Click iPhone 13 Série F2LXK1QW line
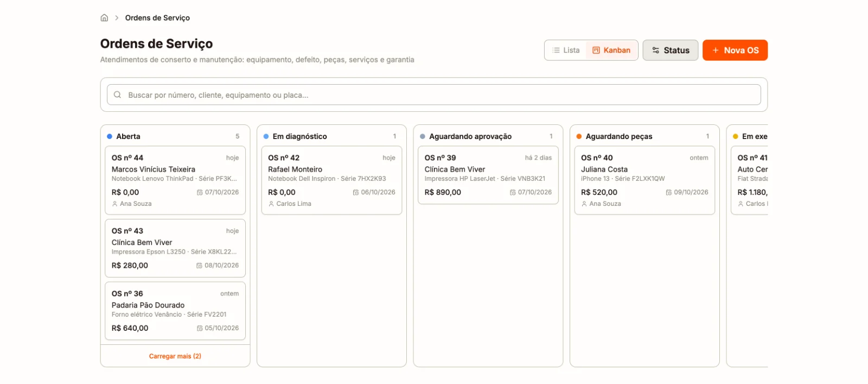The width and height of the screenshot is (868, 384). click(x=623, y=179)
